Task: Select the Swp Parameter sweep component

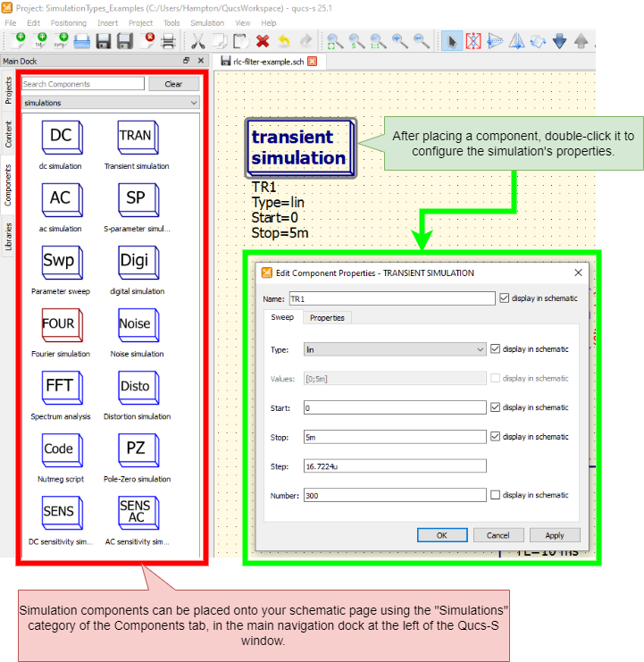Action: (61, 270)
